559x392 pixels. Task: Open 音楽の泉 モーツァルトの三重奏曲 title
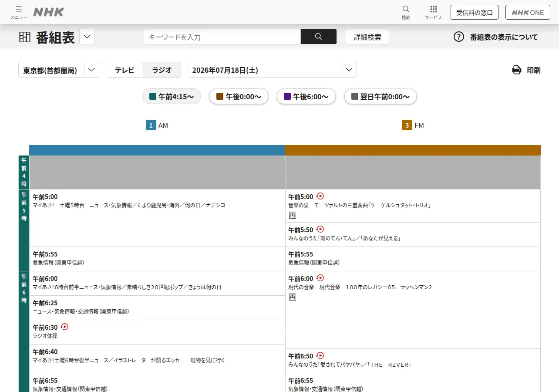point(359,205)
